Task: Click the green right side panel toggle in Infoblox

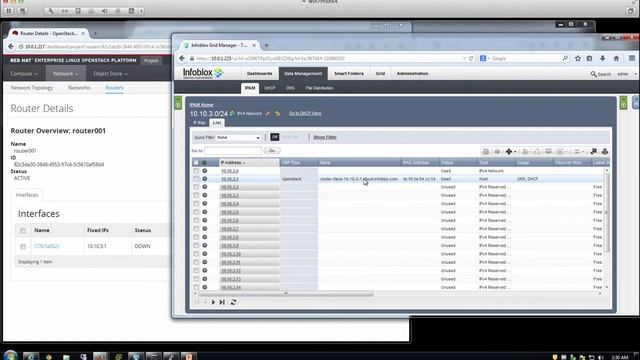Action: pos(623,102)
